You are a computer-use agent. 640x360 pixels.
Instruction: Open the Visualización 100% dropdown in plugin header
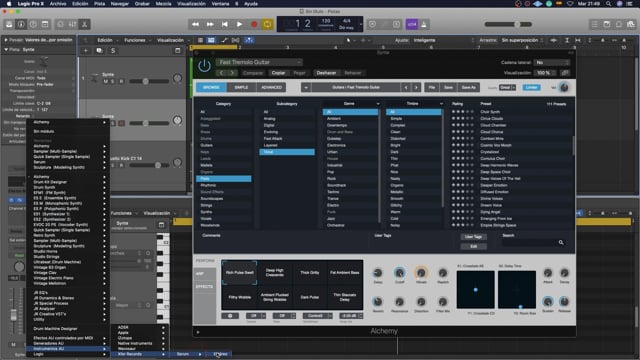pos(546,73)
